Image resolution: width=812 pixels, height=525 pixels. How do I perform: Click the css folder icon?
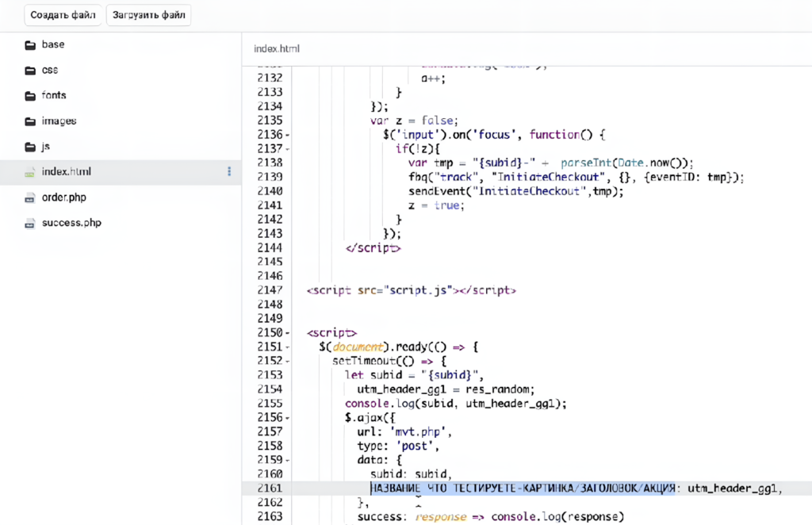click(30, 70)
